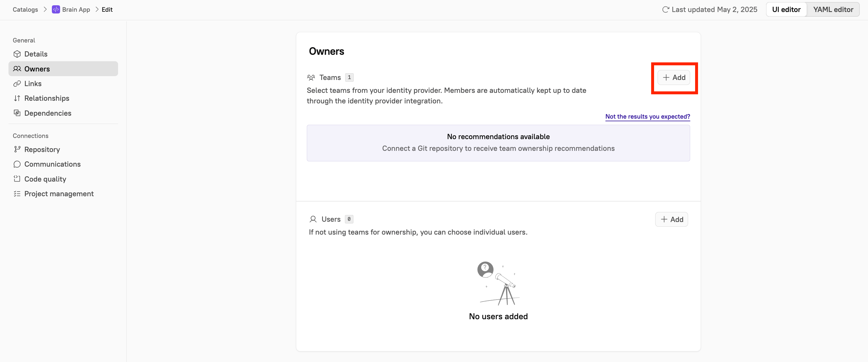Click the 'No recommendations available' heading
The width and height of the screenshot is (868, 362).
click(498, 137)
